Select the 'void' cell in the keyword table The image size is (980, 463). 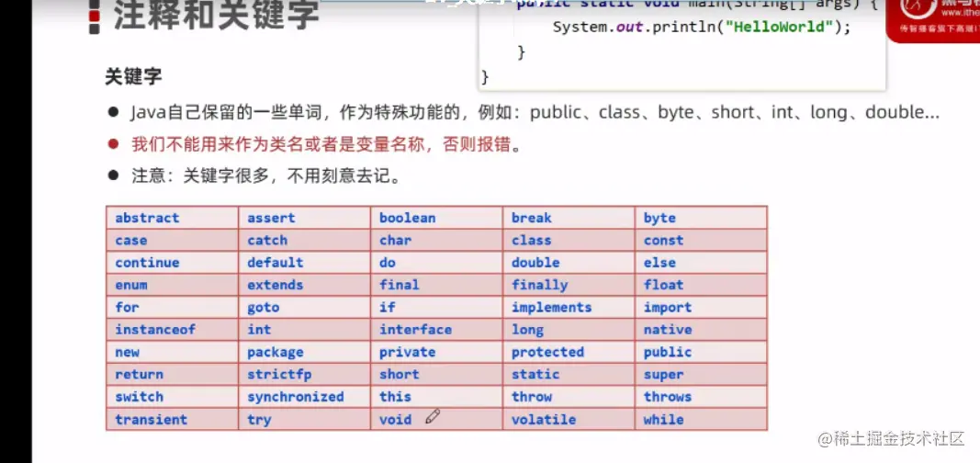(436, 419)
